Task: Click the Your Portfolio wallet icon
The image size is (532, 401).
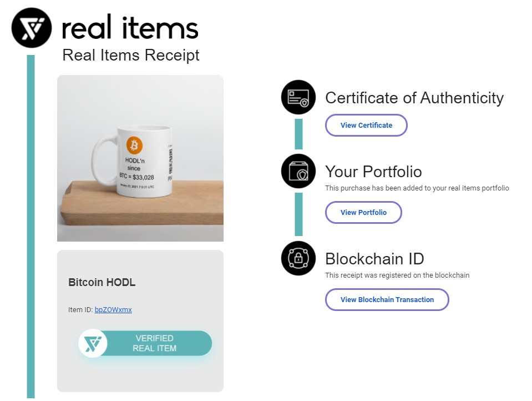Action: pos(298,171)
